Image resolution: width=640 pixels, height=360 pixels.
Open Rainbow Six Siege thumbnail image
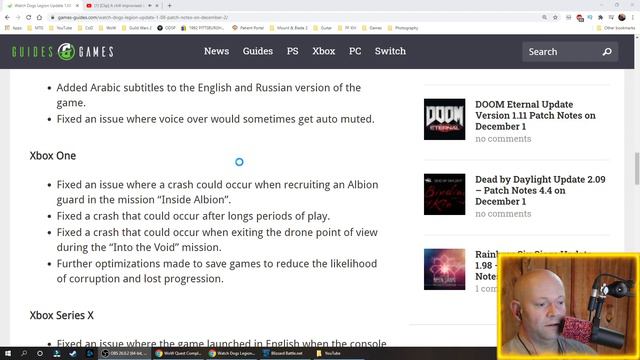[x=444, y=269]
